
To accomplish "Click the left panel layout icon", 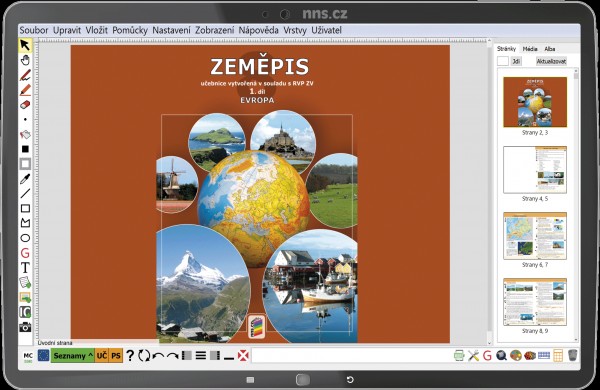I will click(187, 356).
